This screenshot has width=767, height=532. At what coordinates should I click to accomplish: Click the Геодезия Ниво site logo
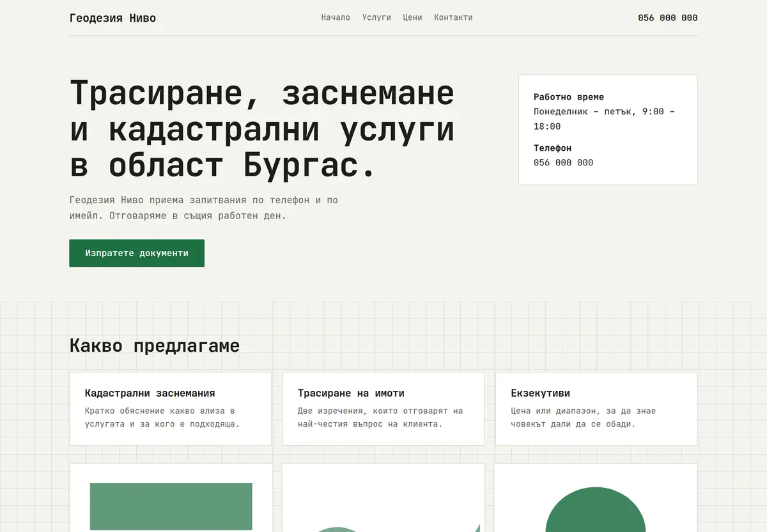112,18
